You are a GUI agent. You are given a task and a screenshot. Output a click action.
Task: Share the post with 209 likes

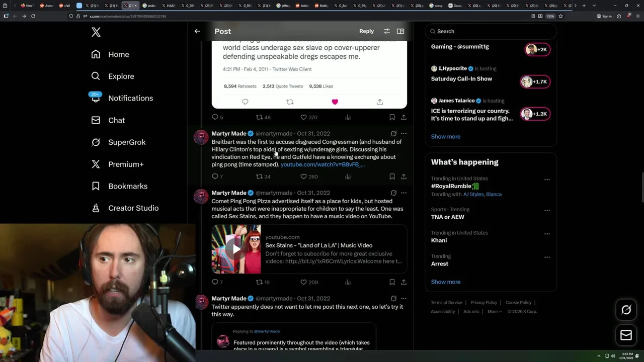(x=404, y=282)
